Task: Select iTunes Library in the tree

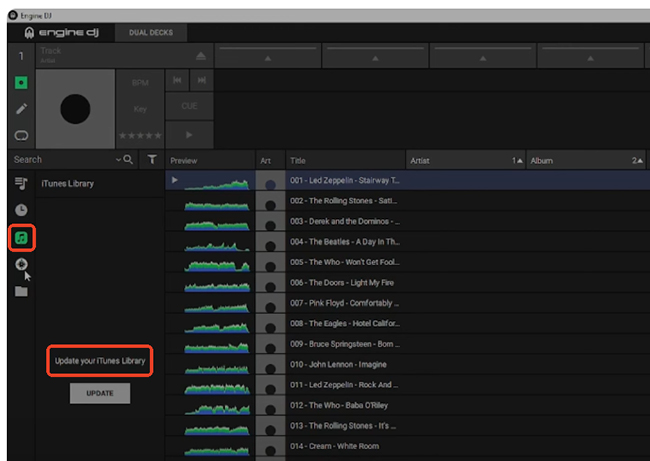Action: pyautogui.click(x=68, y=184)
